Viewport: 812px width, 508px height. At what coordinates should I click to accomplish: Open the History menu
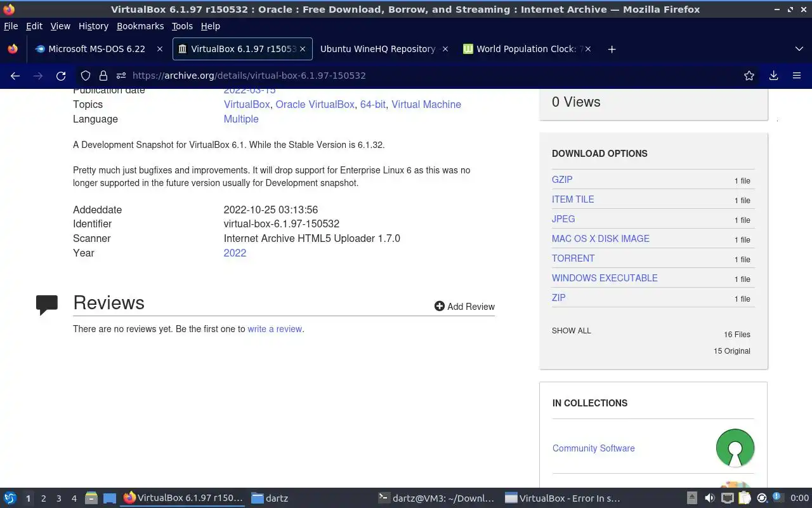(x=93, y=26)
